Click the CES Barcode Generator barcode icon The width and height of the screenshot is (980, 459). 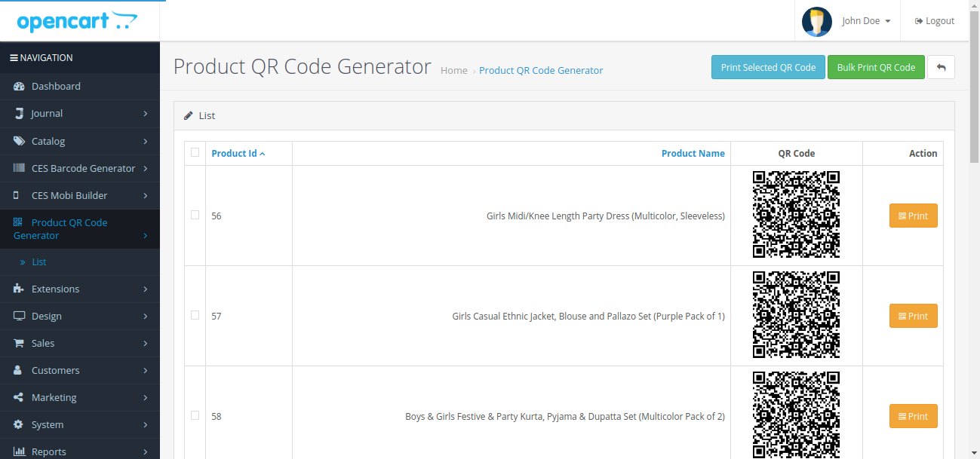point(19,168)
